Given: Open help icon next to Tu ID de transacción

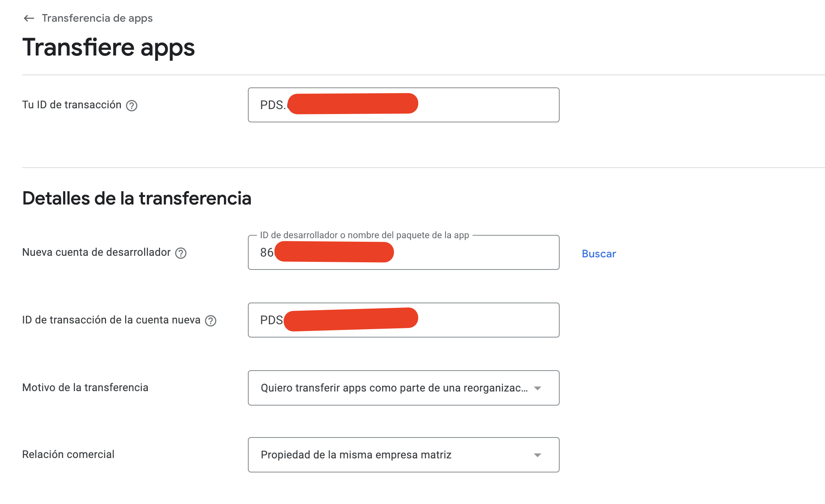Looking at the screenshot, I should click(132, 106).
